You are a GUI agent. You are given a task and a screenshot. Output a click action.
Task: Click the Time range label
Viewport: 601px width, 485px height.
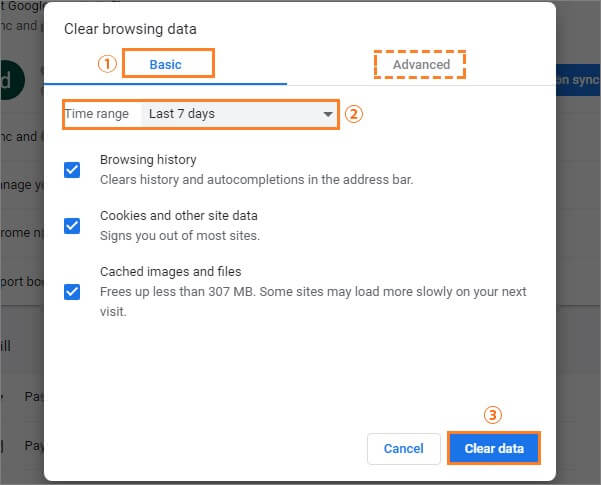point(97,114)
